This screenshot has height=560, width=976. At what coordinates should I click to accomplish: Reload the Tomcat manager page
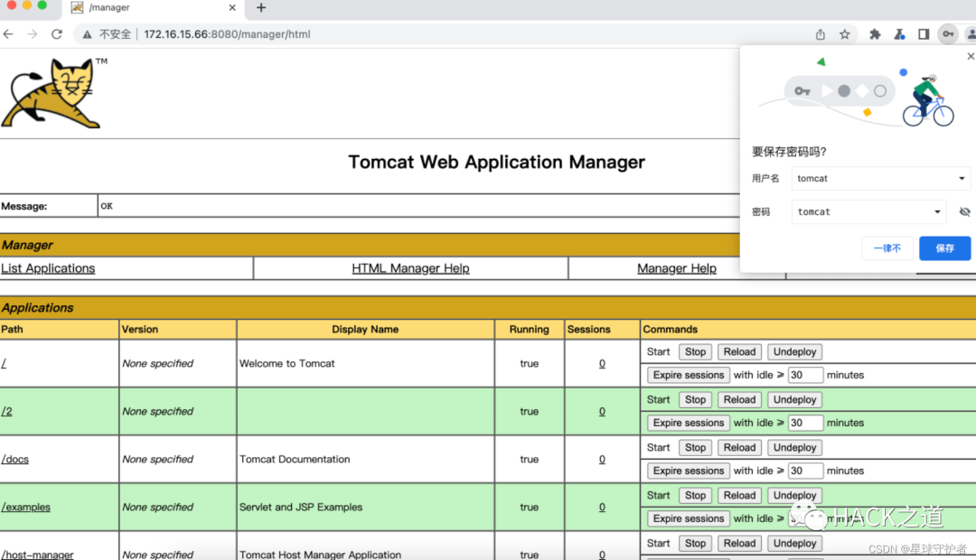click(x=57, y=34)
